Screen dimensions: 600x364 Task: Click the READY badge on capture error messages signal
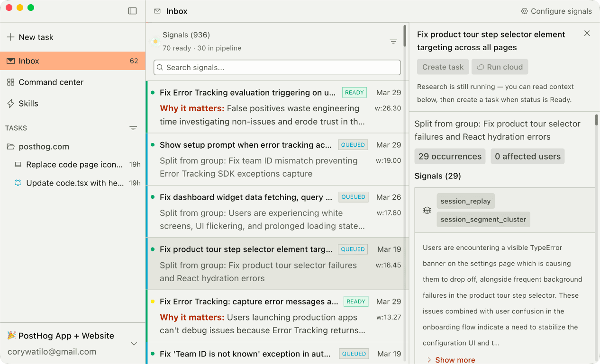pyautogui.click(x=356, y=302)
